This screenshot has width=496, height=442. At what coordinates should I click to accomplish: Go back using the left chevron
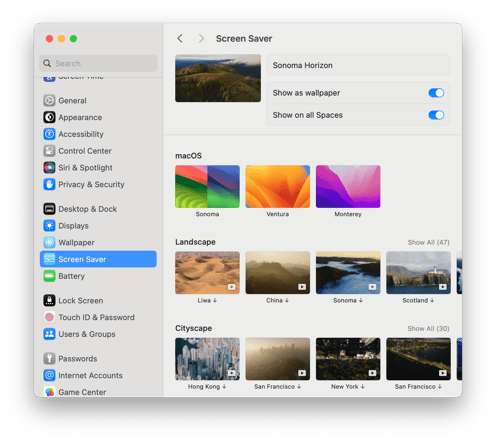click(180, 38)
